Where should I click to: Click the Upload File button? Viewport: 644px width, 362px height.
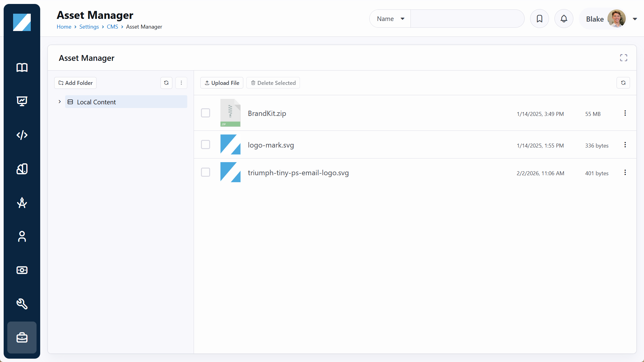[x=222, y=83]
